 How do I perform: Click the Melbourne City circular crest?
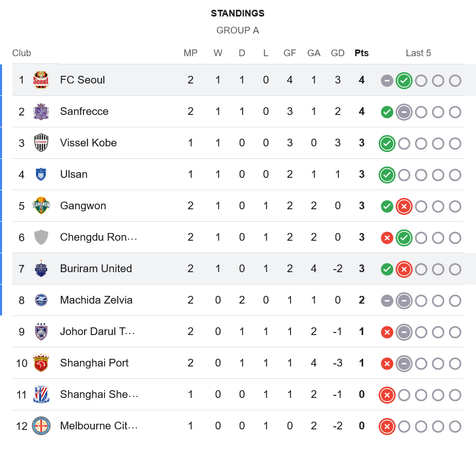tap(41, 426)
